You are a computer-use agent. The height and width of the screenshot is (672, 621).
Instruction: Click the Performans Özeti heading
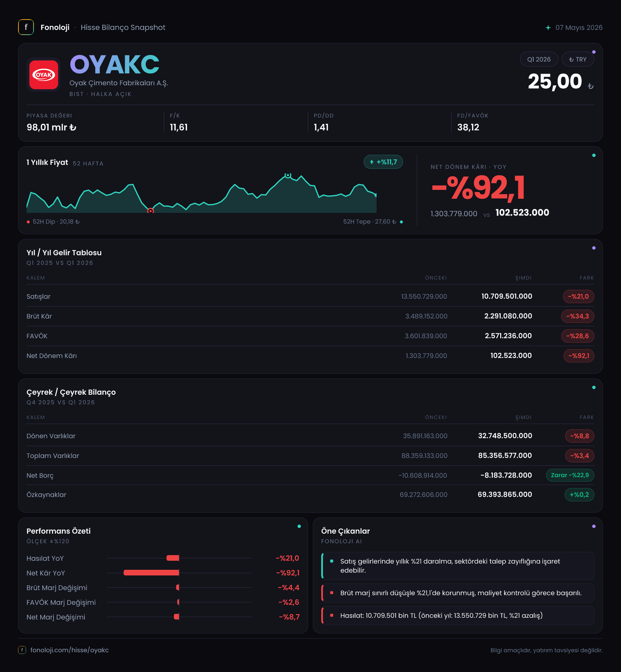58,531
